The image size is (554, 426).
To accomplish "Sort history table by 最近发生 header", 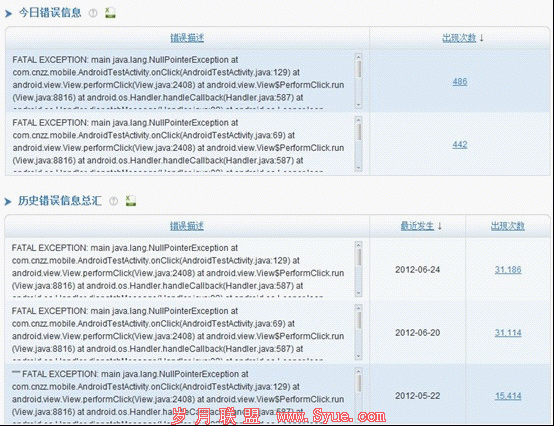I will [417, 226].
